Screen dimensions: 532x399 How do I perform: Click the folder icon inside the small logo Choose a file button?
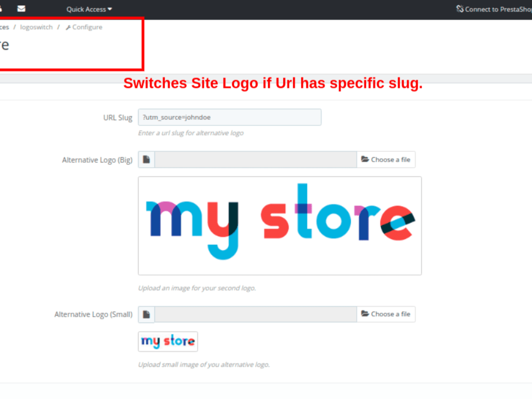[x=365, y=314]
